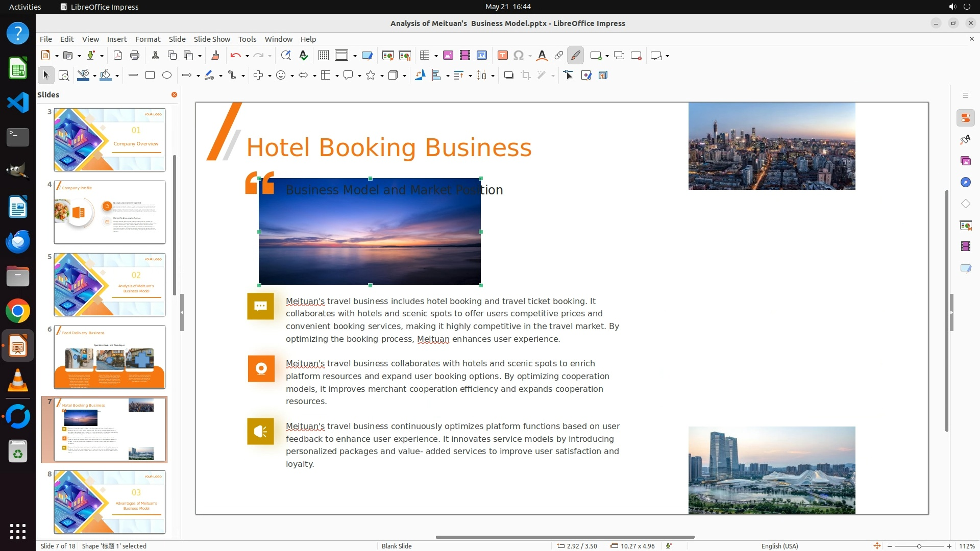
Task: Close the Slides panel
Action: pos(174,95)
